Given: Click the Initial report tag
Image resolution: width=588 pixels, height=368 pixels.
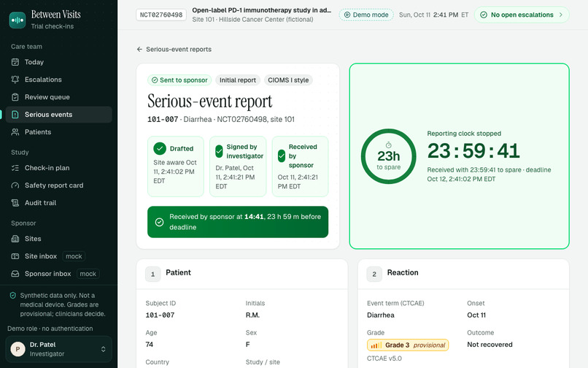Looking at the screenshot, I should 238,80.
